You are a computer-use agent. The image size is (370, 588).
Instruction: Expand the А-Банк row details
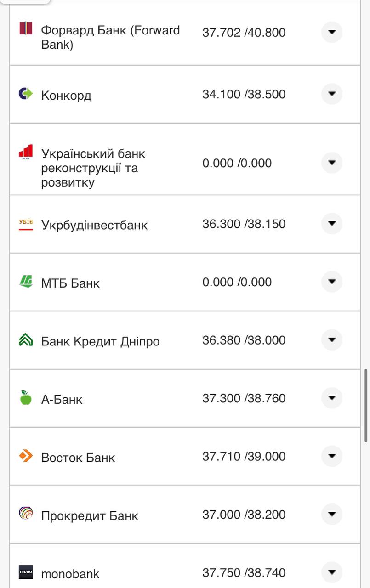(332, 398)
